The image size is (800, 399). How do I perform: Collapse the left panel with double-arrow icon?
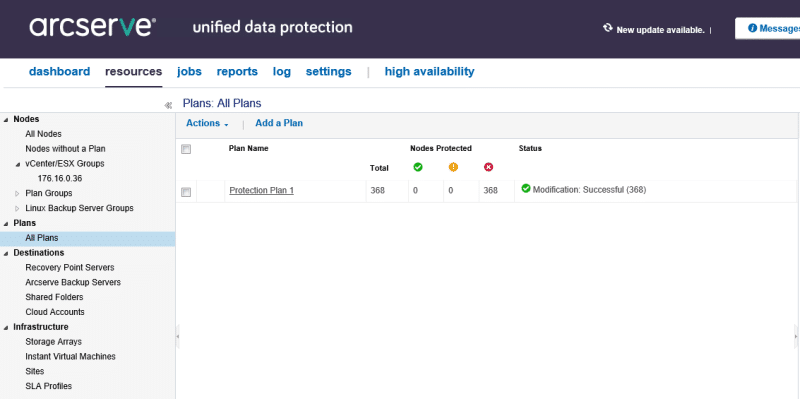point(168,105)
